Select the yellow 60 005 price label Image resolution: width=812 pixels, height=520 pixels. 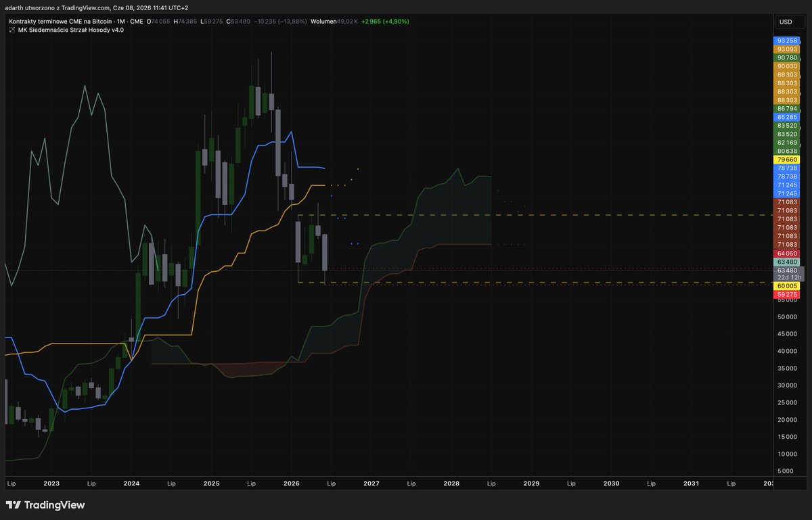[786, 286]
